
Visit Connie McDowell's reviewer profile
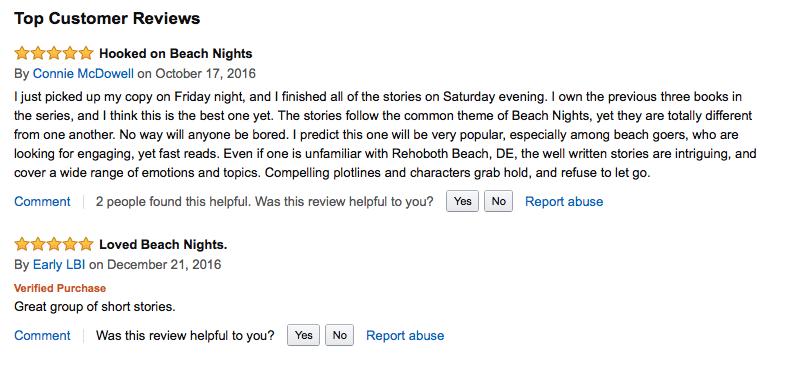[83, 73]
